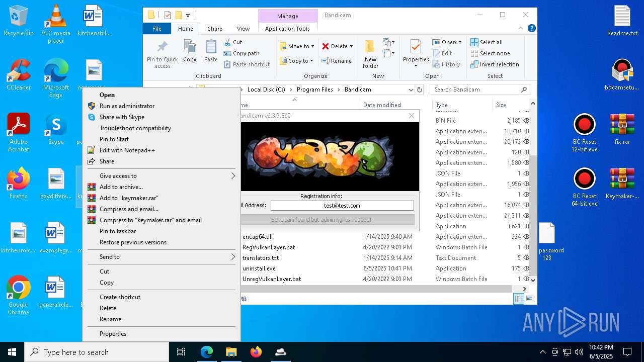This screenshot has height=362, width=644.
Task: Click Select none in the ribbon
Action: [490, 53]
